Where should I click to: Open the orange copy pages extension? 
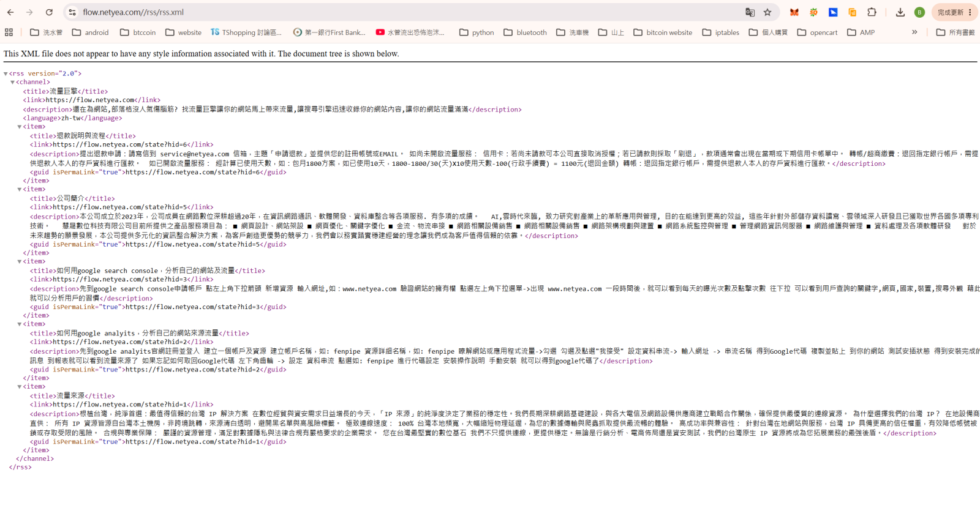coord(852,12)
